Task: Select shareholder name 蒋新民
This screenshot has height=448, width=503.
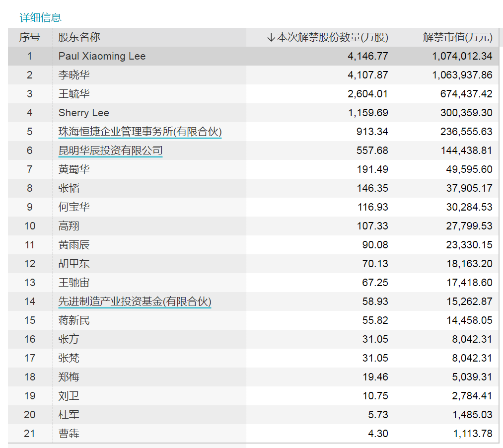Action: click(74, 320)
